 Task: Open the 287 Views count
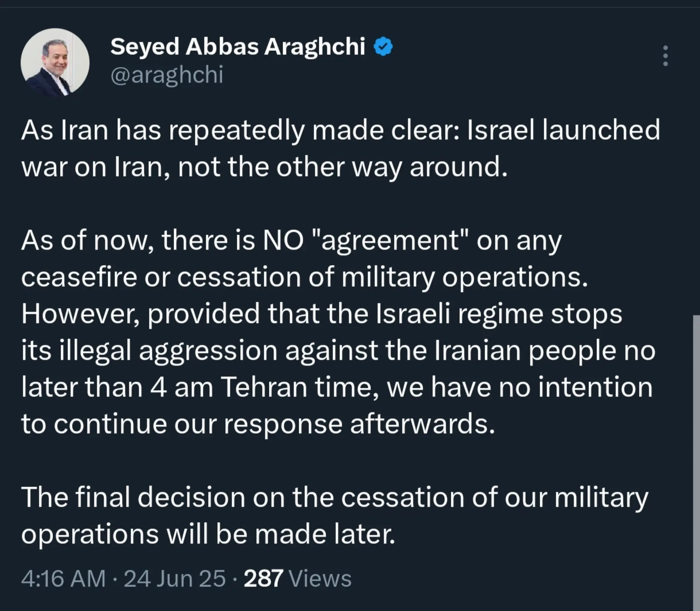point(297,578)
